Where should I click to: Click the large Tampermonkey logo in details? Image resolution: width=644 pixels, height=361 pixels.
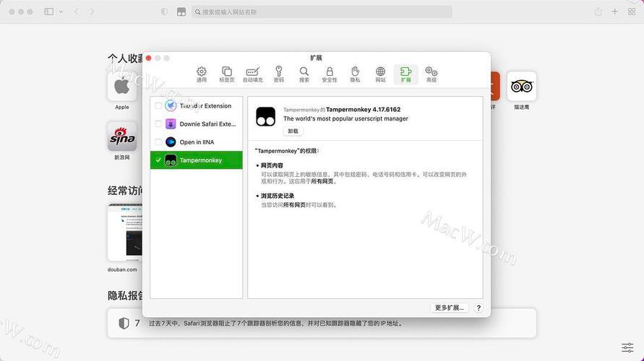(266, 116)
